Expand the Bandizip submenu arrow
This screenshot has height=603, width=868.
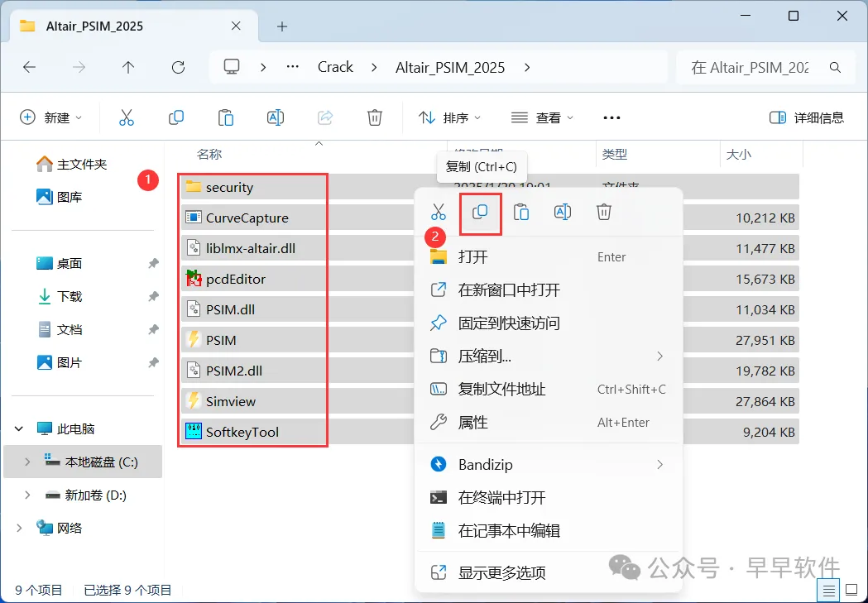coord(659,464)
